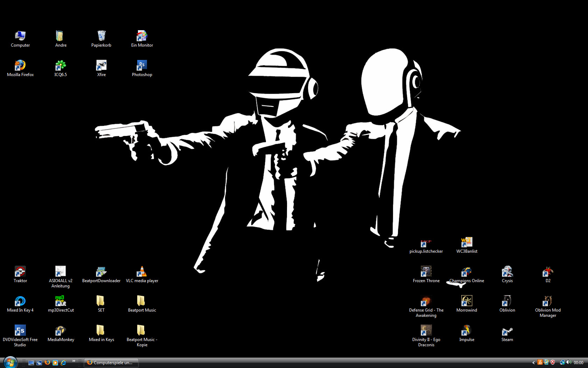The height and width of the screenshot is (368, 588).
Task: Click the Java update tray icon
Action: coord(540,362)
